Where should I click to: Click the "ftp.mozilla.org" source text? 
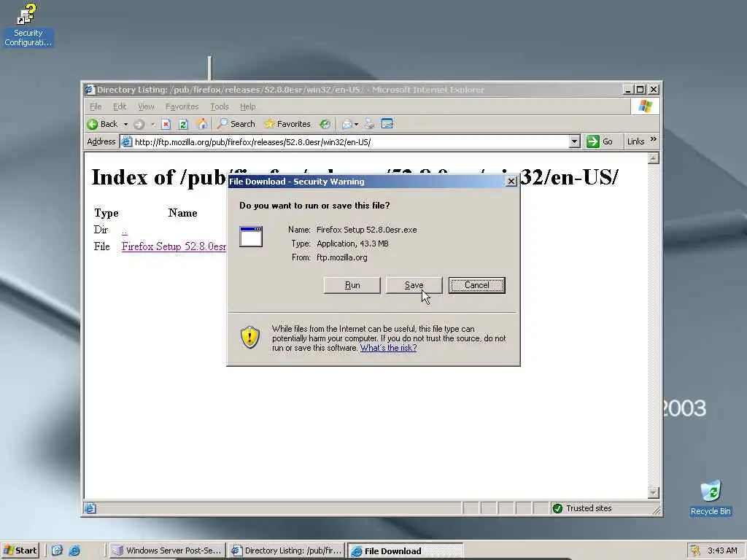tap(341, 257)
